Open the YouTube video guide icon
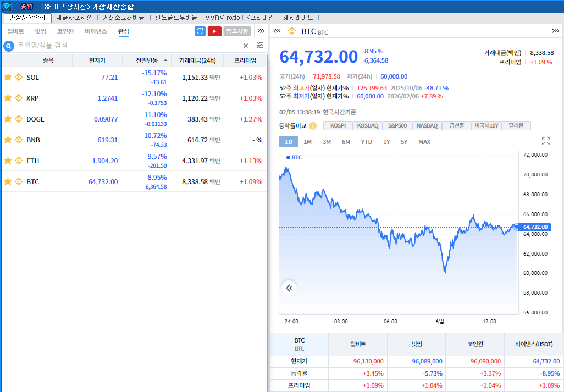564x392 pixels. [x=214, y=31]
